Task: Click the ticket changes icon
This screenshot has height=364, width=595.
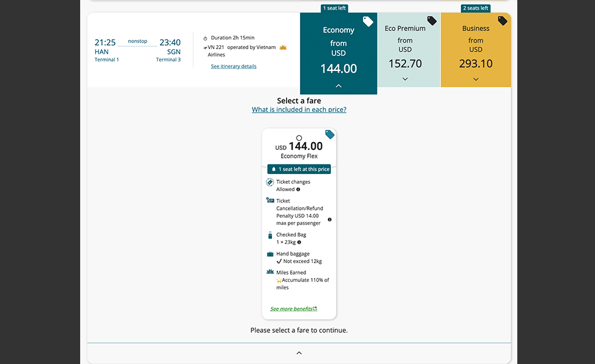Action: coord(270,182)
